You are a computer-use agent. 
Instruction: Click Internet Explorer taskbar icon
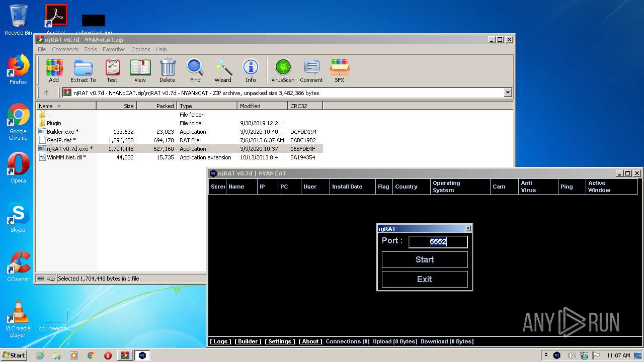click(40, 355)
